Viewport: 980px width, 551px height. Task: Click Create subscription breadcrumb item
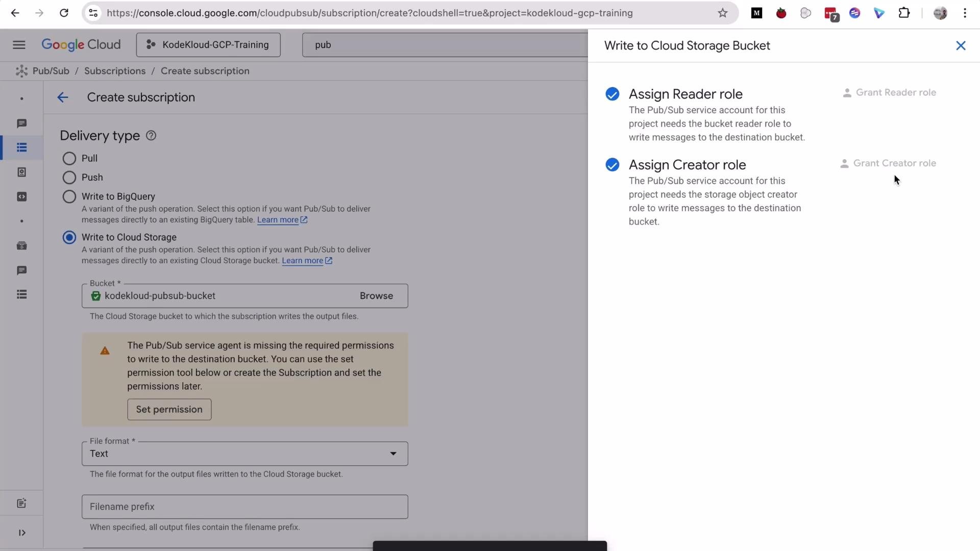pos(205,71)
